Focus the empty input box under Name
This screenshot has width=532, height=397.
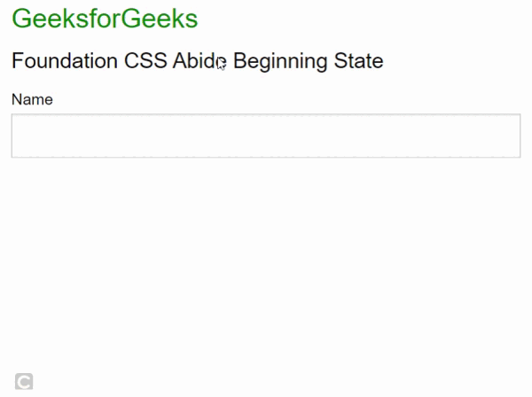point(265,136)
